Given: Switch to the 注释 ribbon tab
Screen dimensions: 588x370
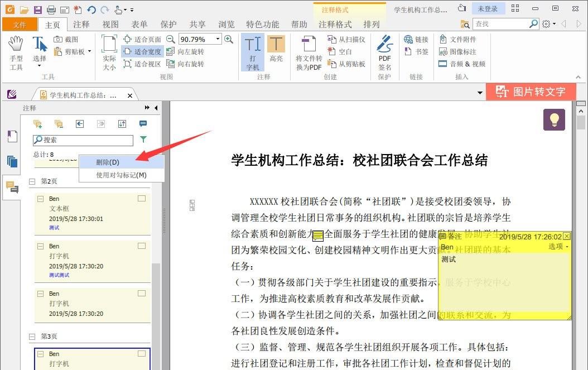Looking at the screenshot, I should click(81, 24).
